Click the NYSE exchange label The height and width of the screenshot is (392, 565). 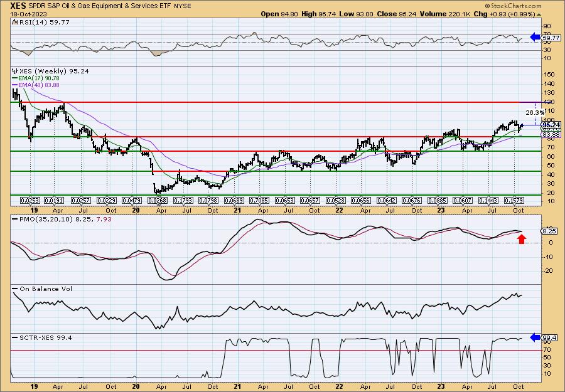[181, 6]
